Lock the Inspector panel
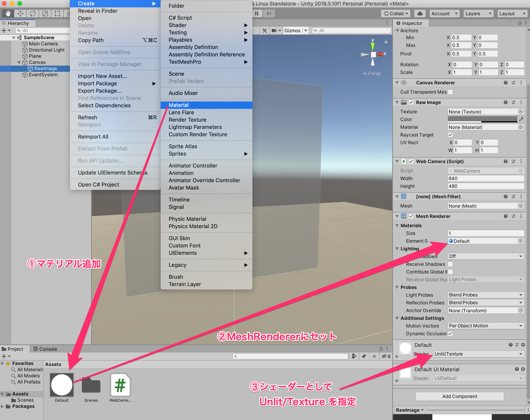This screenshot has height=420, width=530. click(519, 23)
